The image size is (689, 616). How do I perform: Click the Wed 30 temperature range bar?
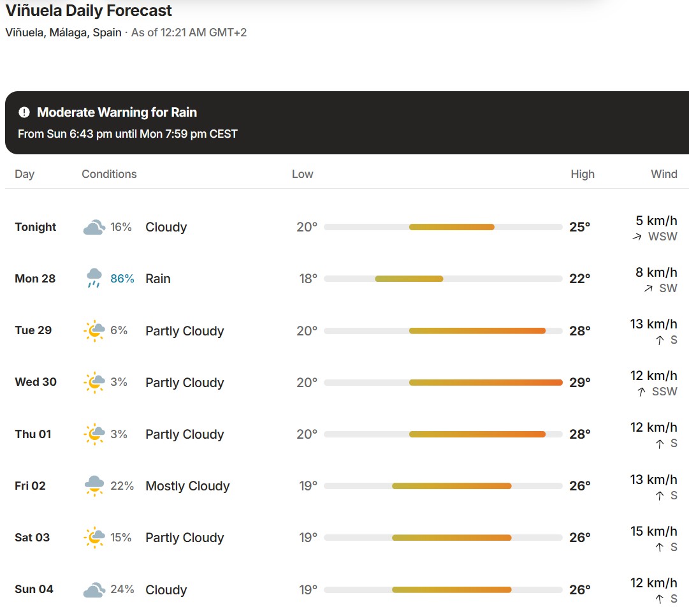[443, 383]
